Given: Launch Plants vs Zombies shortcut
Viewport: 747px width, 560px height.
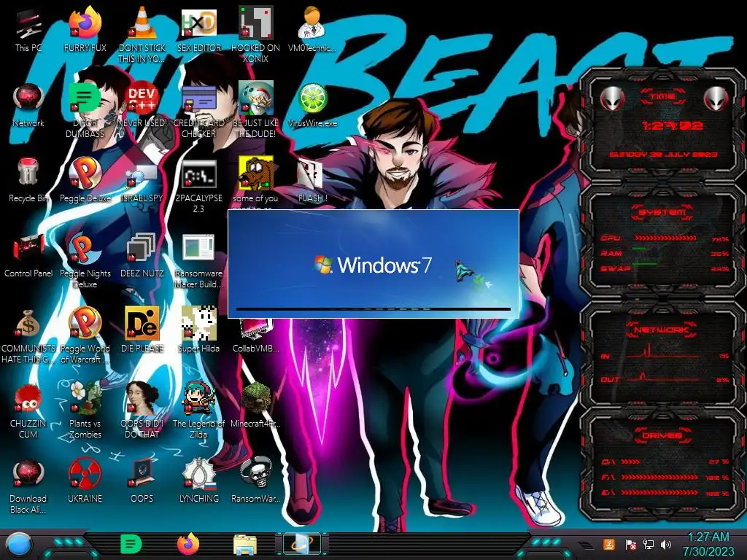Looking at the screenshot, I should [x=85, y=411].
